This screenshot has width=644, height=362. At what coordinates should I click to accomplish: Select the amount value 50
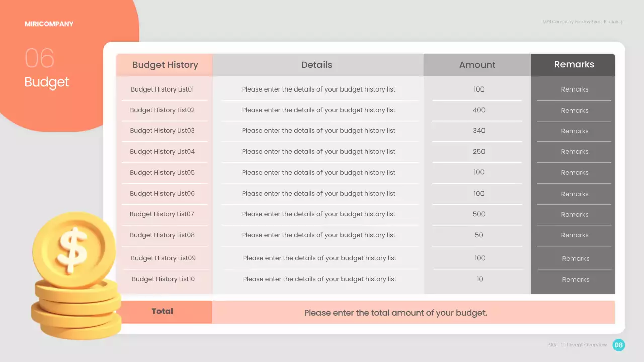pos(479,235)
